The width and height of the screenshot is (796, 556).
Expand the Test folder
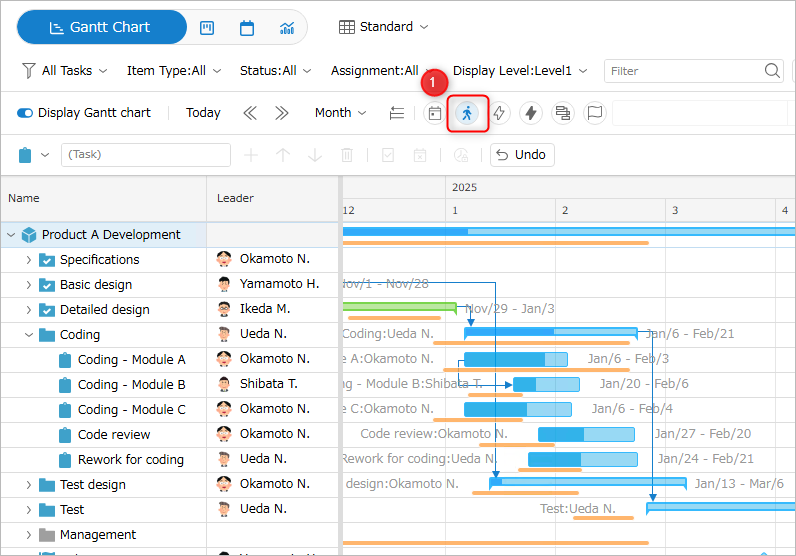coord(29,510)
